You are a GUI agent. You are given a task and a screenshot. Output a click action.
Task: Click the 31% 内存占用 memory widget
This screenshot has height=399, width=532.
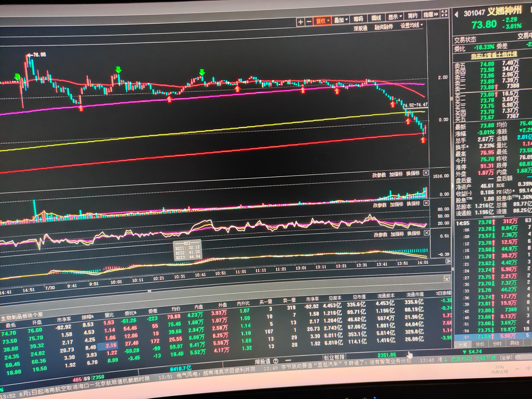point(499,369)
